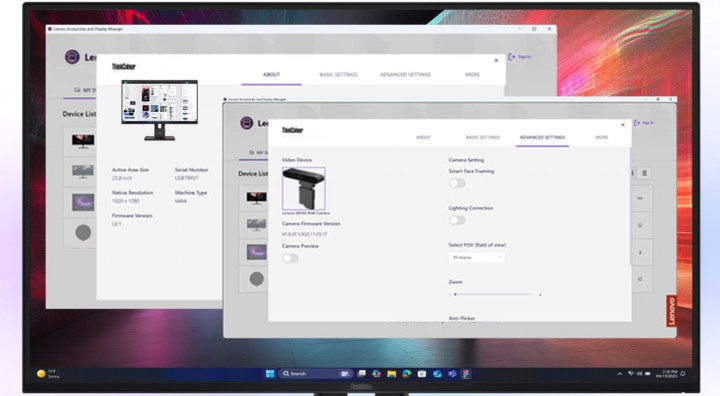The height and width of the screenshot is (396, 720).
Task: Click the 'Camera Firmware Version' label
Action: click(311, 224)
